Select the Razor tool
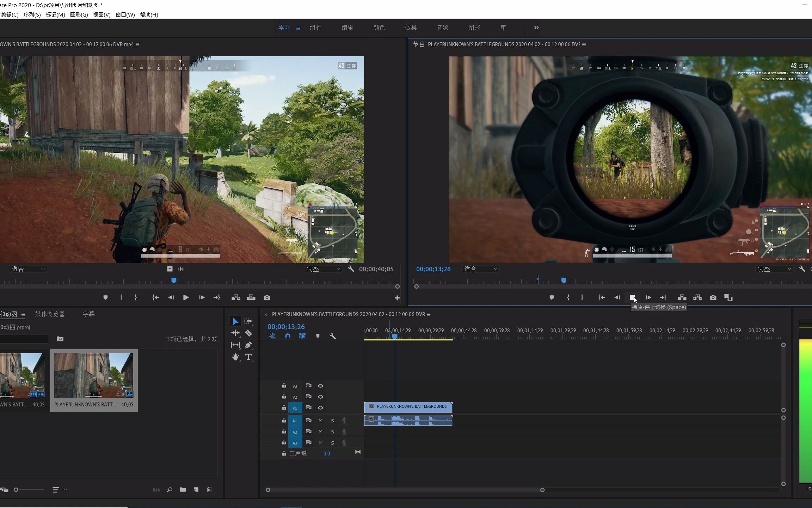The width and height of the screenshot is (812, 508). 248,333
